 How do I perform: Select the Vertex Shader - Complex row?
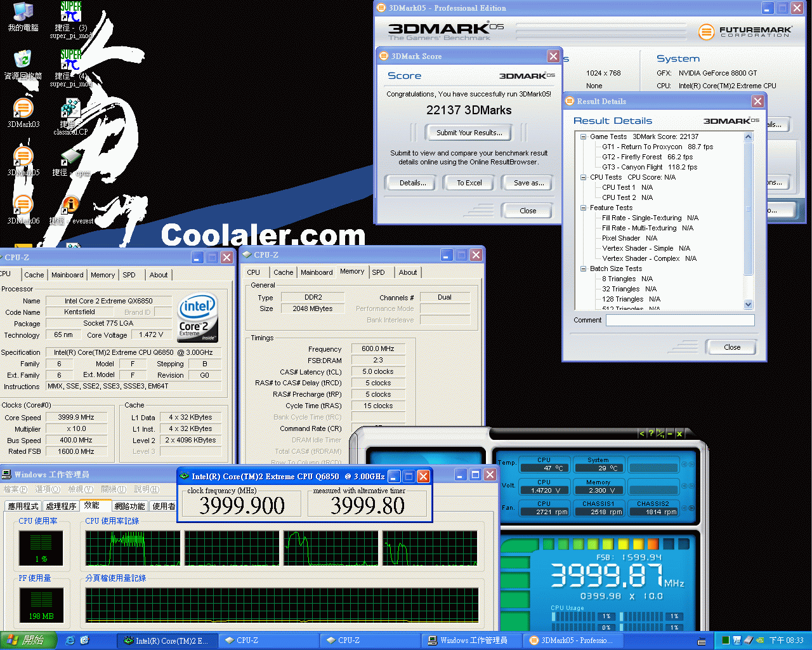pos(649,258)
